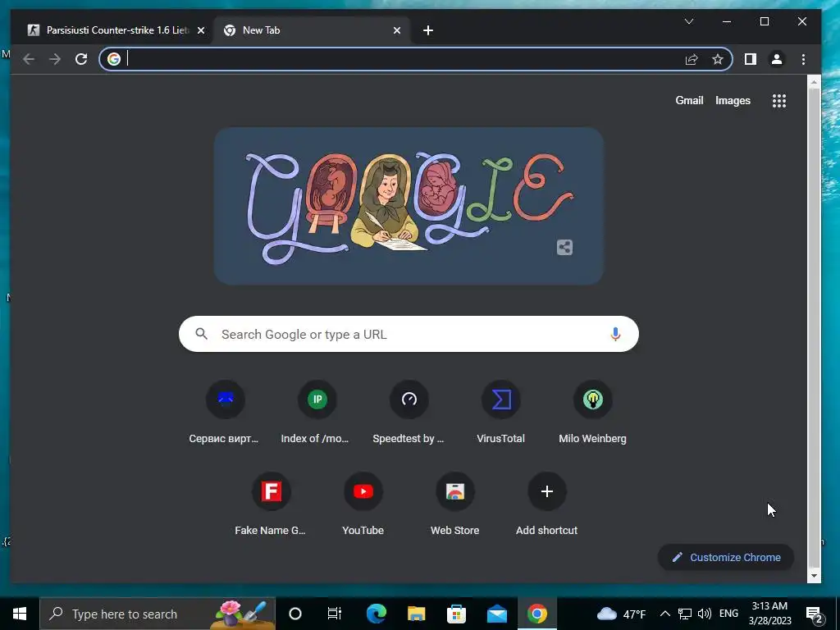This screenshot has width=840, height=630.
Task: Open the weather widget showing 47°F
Action: click(x=622, y=614)
